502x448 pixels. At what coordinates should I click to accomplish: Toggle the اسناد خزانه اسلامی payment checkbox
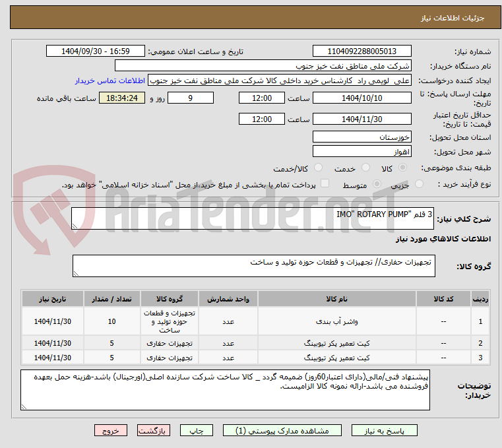coord(325,183)
